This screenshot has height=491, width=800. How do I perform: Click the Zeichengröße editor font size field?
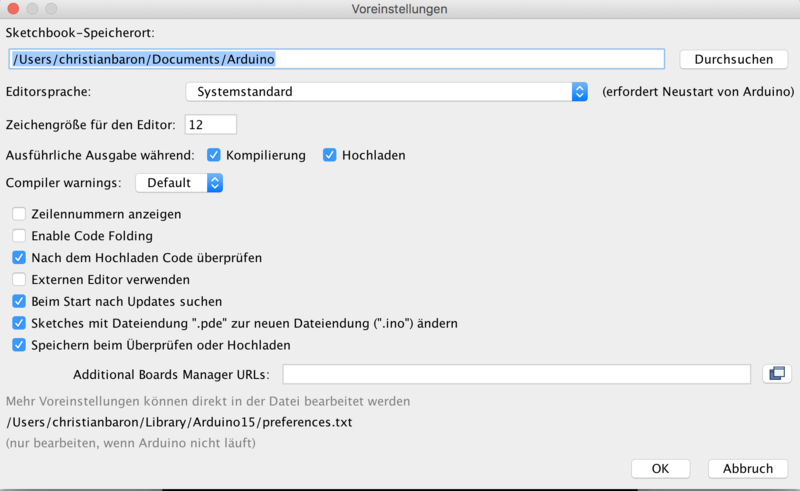(x=210, y=125)
